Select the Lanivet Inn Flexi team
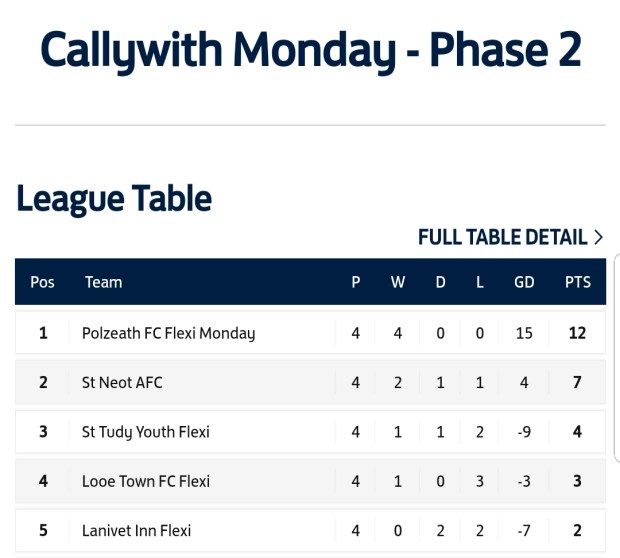This screenshot has width=620, height=558. (136, 530)
